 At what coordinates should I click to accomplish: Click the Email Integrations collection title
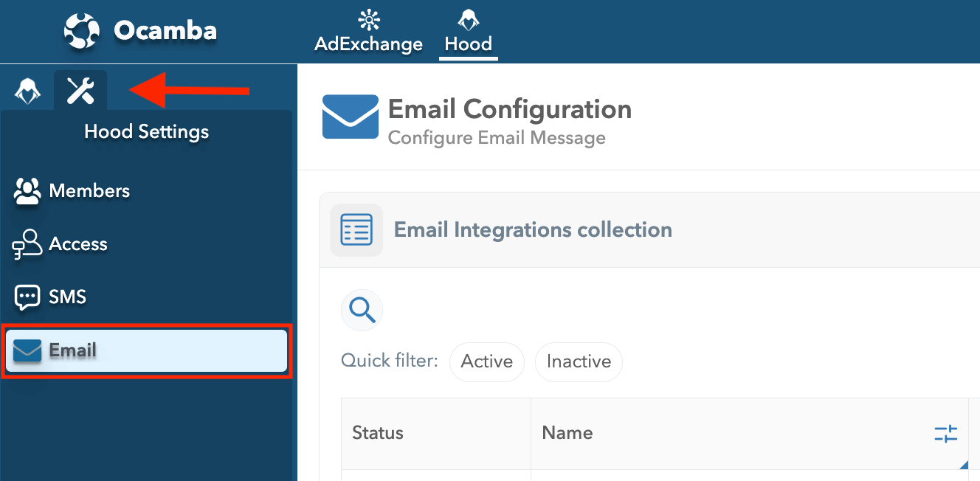533,230
